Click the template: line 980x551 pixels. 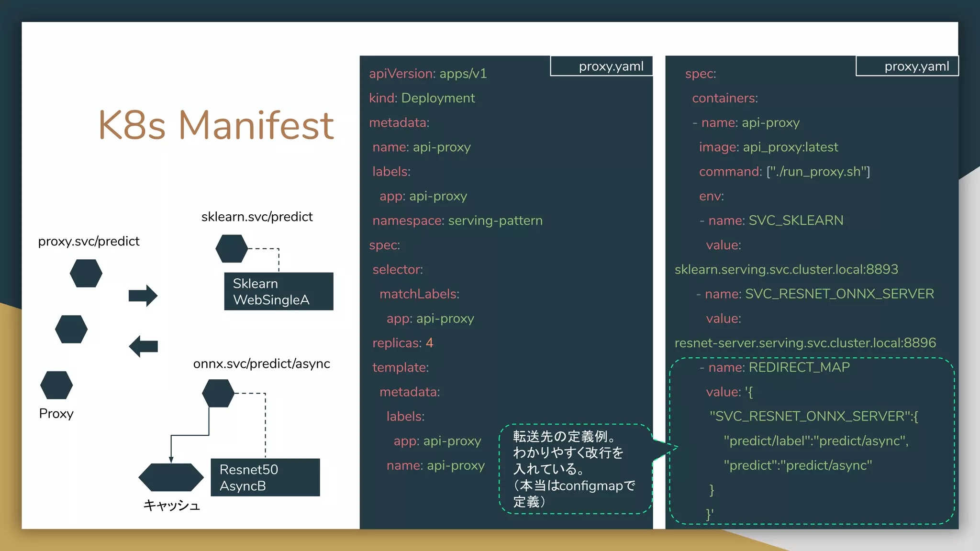[x=401, y=367]
